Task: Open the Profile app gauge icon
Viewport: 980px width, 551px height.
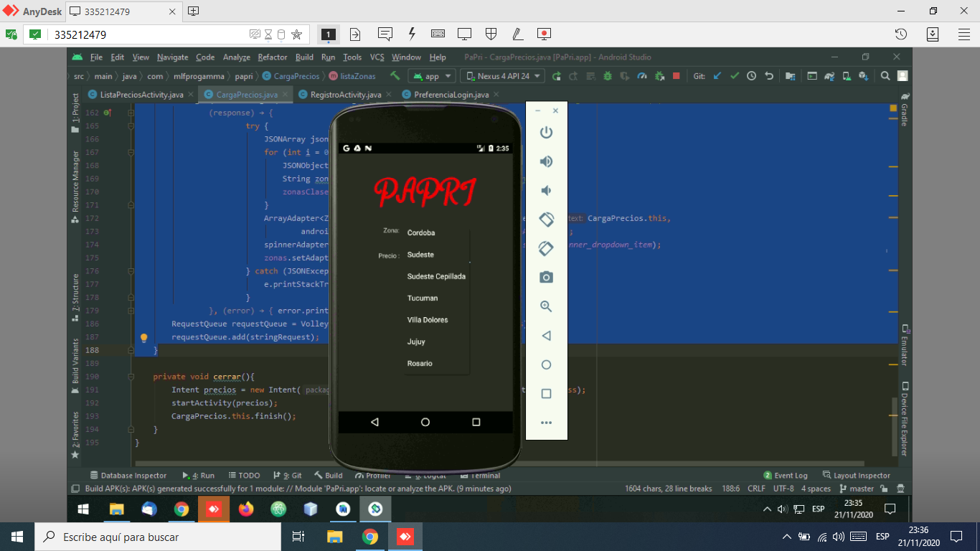Action: pos(642,75)
